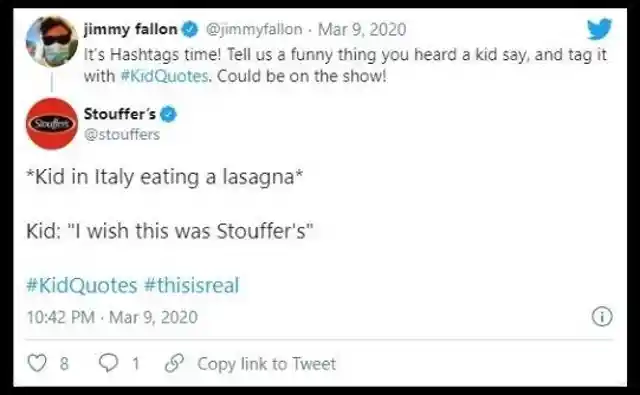The width and height of the screenshot is (640, 395).
Task: Click the jimmy fallon display name
Action: [131, 29]
